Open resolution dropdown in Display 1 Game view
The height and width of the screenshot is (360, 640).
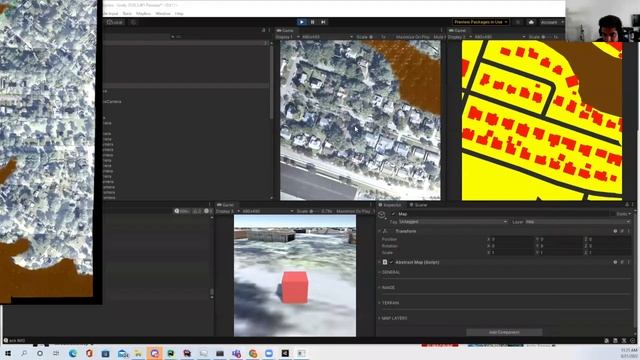tap(327, 37)
